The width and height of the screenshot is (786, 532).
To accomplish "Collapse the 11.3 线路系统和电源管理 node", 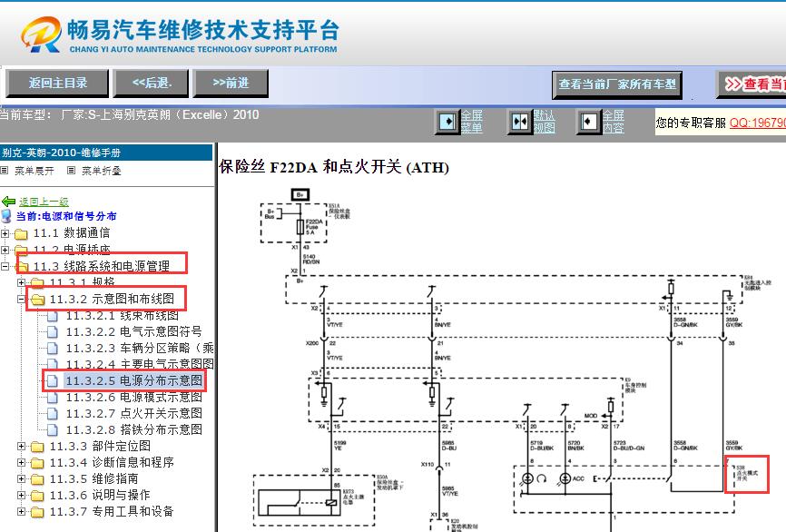I will click(x=5, y=266).
